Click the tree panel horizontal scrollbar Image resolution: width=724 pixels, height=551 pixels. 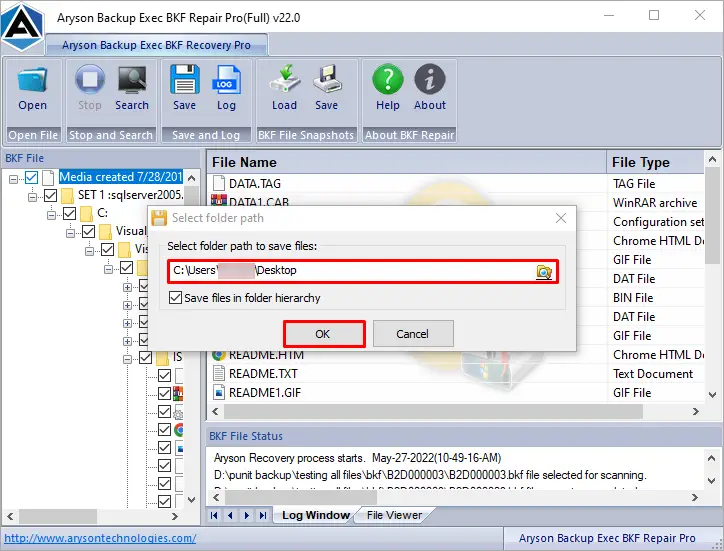point(58,516)
